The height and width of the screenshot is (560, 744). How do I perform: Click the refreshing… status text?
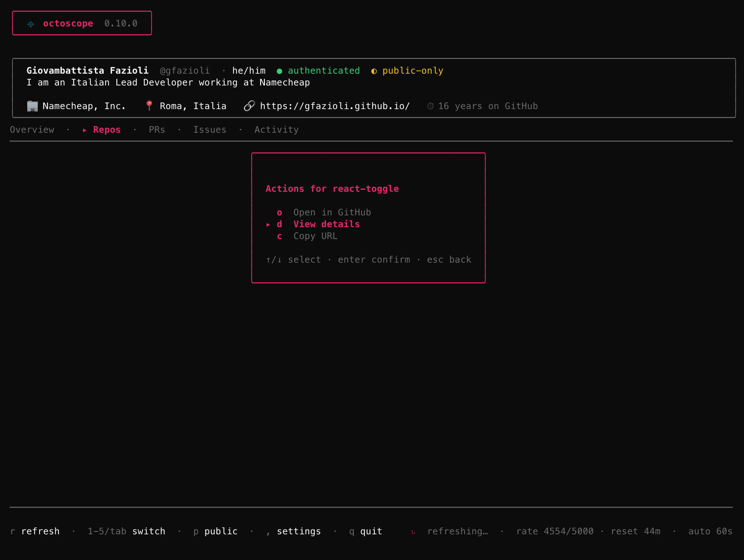pos(458,531)
